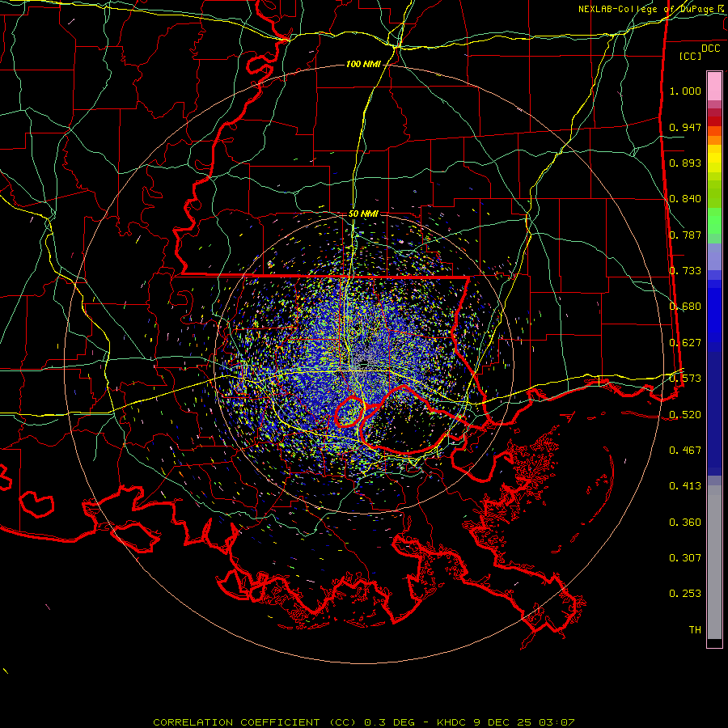728x728 pixels.
Task: Select the gray segment of the color bar
Action: [x=714, y=562]
